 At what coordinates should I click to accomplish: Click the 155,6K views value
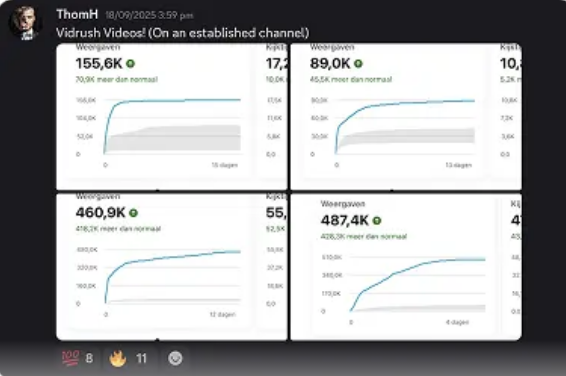click(x=99, y=64)
